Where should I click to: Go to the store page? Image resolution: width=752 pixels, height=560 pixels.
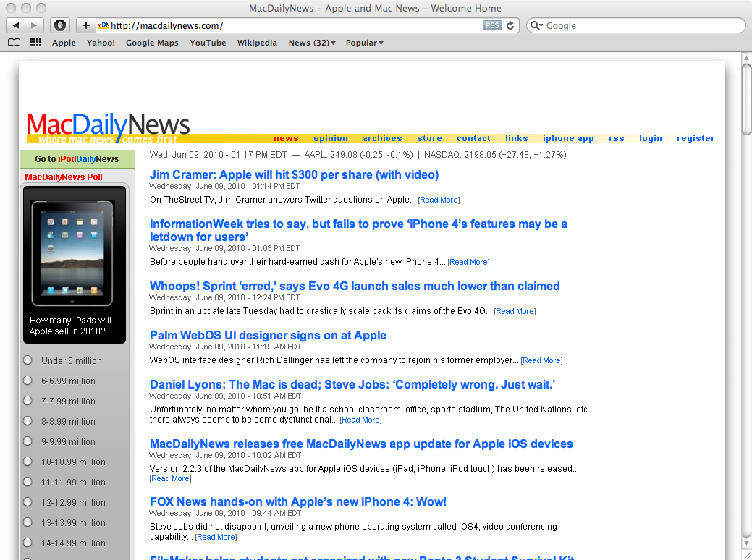tap(429, 138)
